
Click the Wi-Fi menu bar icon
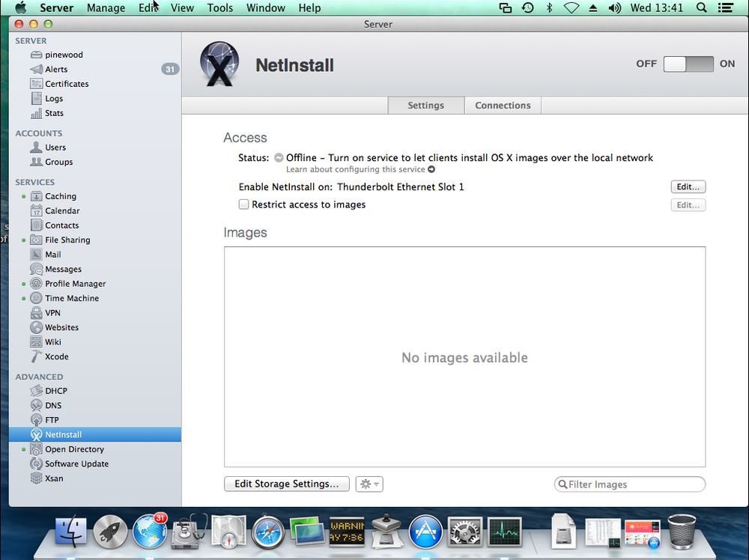coord(571,7)
